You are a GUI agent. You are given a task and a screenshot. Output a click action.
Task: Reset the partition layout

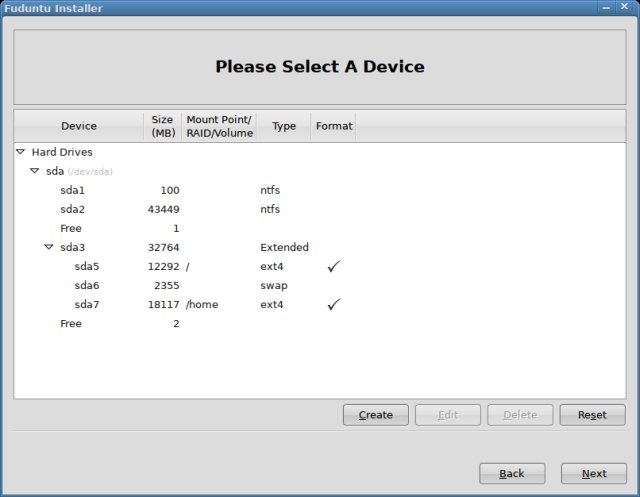592,415
